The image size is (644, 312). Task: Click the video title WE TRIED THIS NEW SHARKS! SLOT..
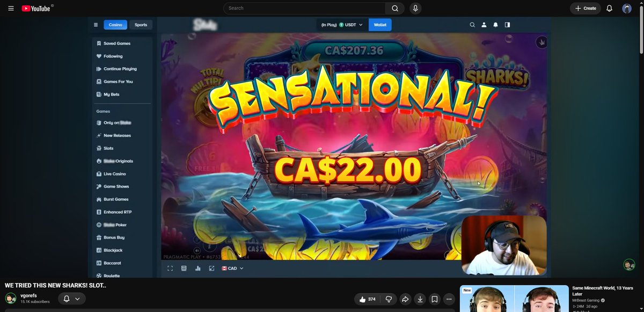tap(56, 285)
